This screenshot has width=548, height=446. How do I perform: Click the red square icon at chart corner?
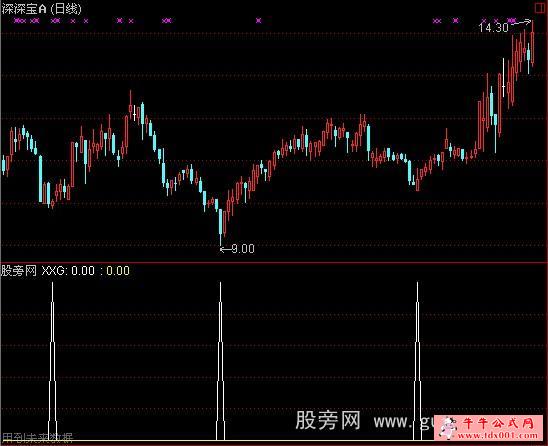538,7
